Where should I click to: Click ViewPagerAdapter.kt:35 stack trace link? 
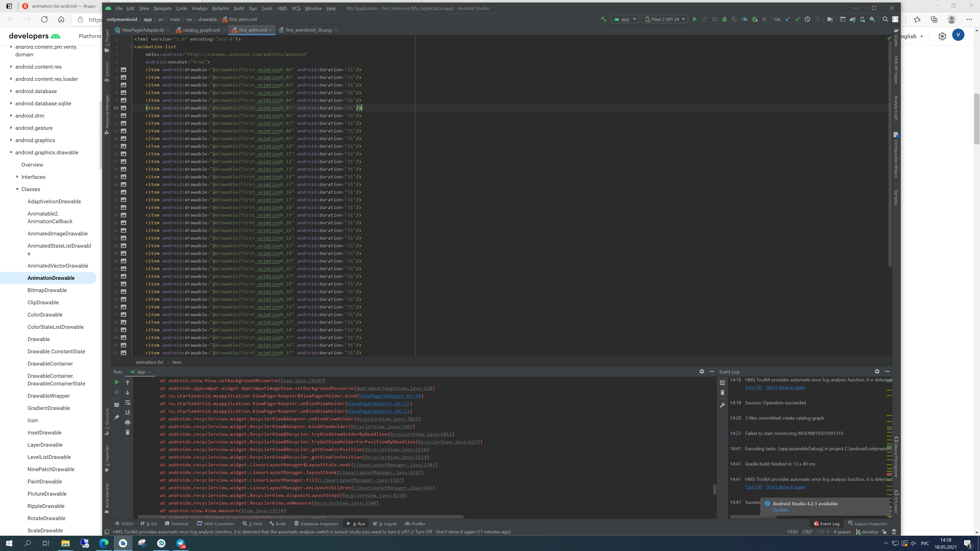point(378,404)
